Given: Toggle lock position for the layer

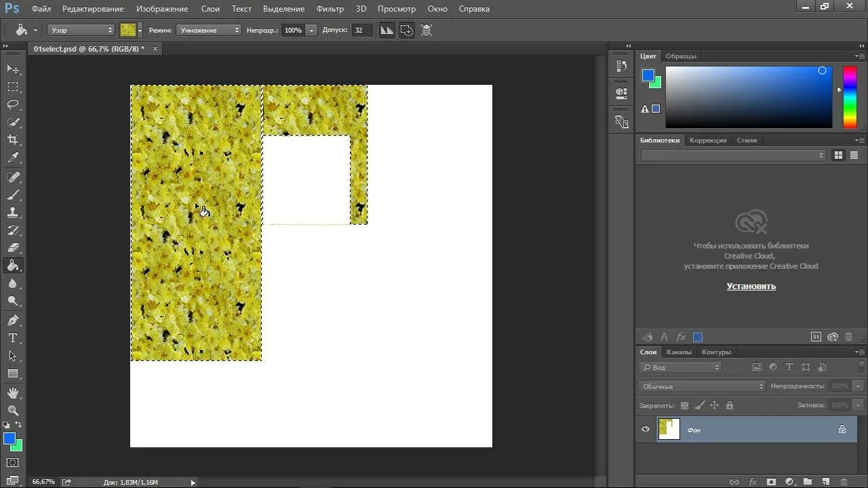Looking at the screenshot, I should click(715, 405).
